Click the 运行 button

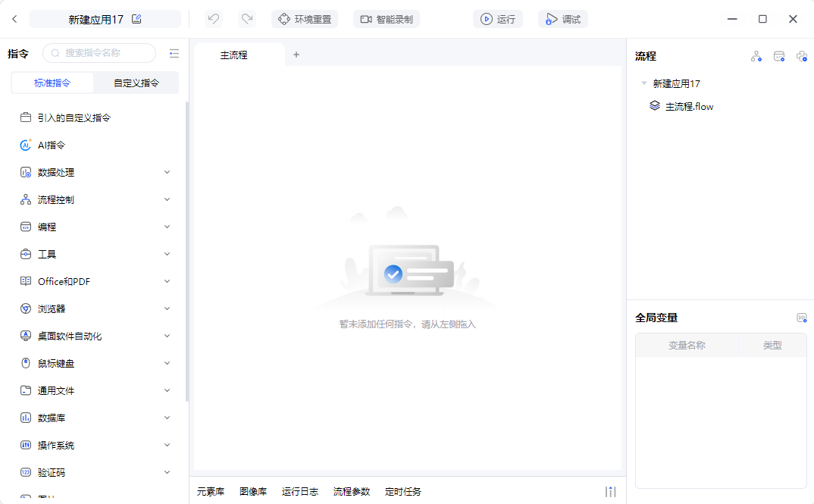pyautogui.click(x=498, y=19)
